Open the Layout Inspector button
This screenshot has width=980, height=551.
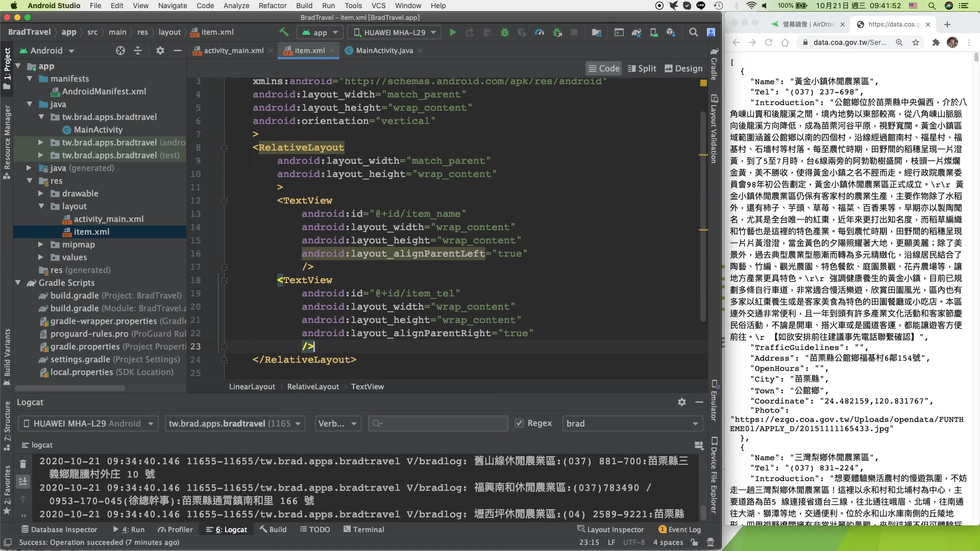point(610,530)
